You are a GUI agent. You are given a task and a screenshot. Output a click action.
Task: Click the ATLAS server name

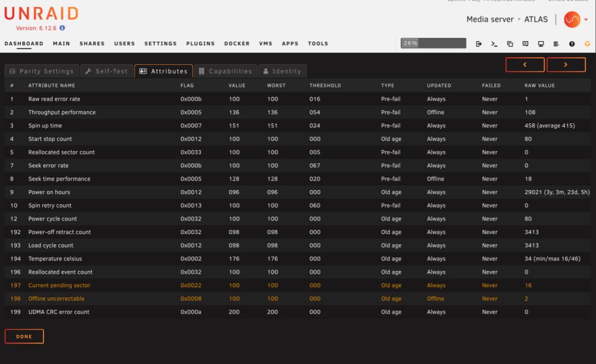pyautogui.click(x=536, y=20)
